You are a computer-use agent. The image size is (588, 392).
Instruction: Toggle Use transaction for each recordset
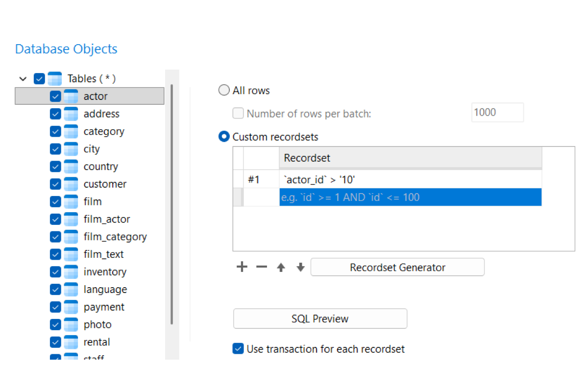238,349
